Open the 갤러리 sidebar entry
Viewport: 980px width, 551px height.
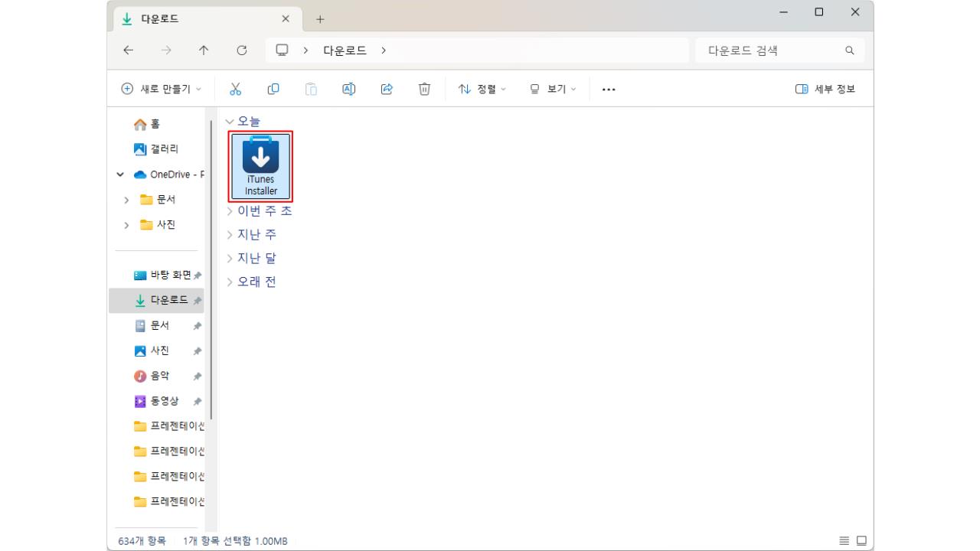point(162,148)
